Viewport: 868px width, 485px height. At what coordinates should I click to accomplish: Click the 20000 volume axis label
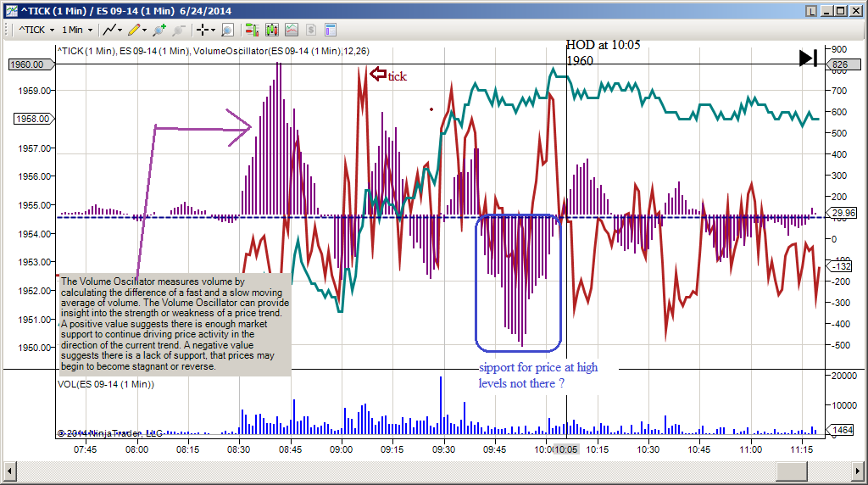pos(844,376)
